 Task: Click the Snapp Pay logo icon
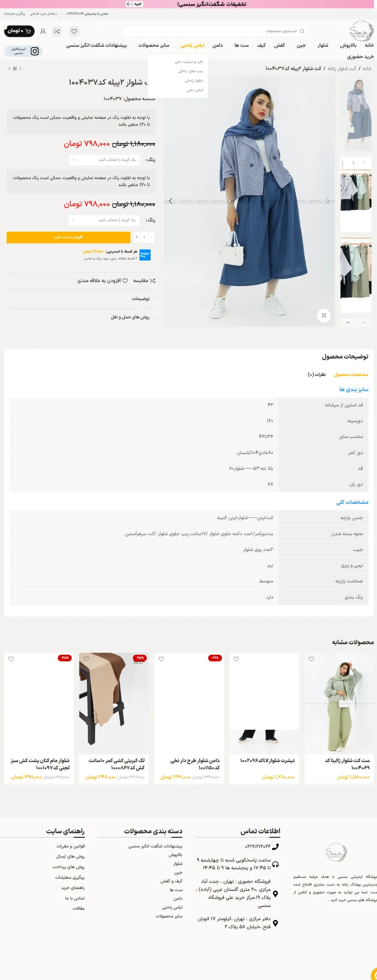(x=145, y=255)
